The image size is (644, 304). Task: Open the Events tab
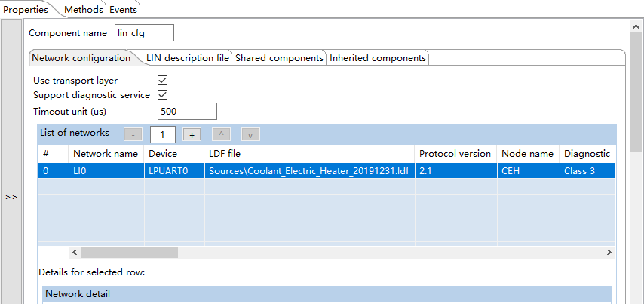pyautogui.click(x=124, y=10)
